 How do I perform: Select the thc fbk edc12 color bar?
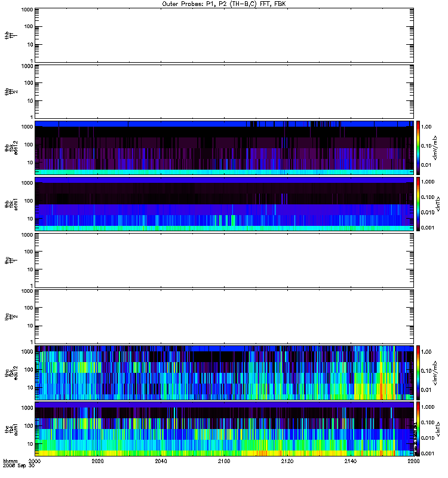coord(418,372)
